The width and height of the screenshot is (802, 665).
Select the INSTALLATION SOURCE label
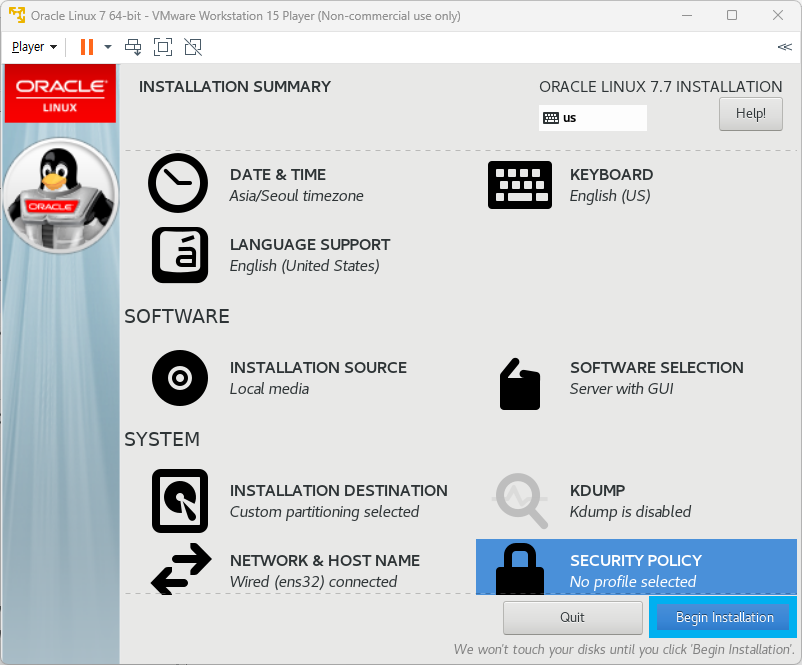[318, 368]
